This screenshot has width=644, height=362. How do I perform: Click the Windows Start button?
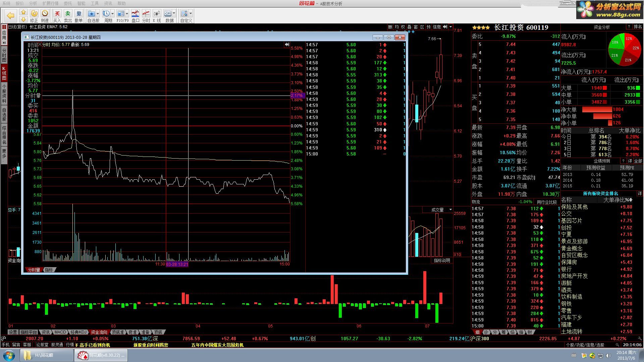click(x=9, y=355)
